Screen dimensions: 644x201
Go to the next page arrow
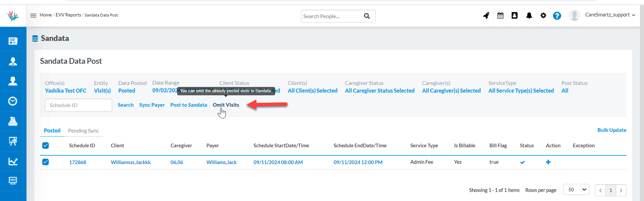click(x=621, y=190)
